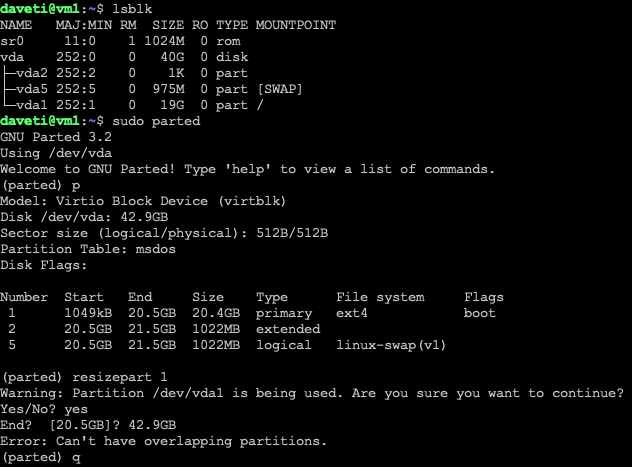632x467 pixels.
Task: Click the vda1 partition name in lsblk output
Action: [x=36, y=105]
